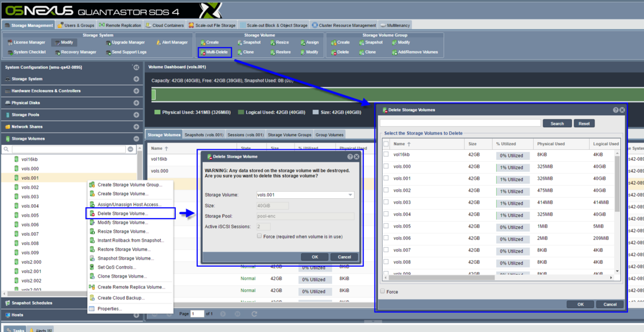Expand the Network Shares section
Image resolution: width=644 pixels, height=332 pixels.
tap(137, 127)
